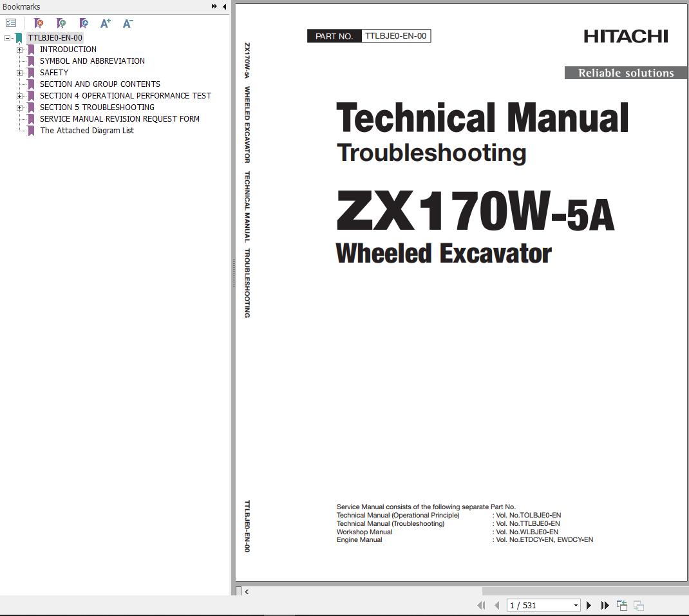Open The Attached Diagram List bookmark
This screenshot has height=616, width=689.
pos(86,131)
